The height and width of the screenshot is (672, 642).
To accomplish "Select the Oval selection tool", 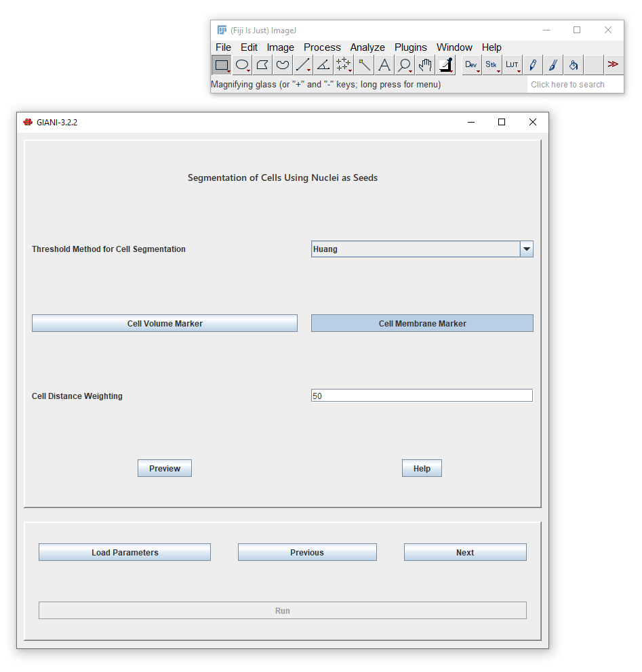I will tap(242, 65).
